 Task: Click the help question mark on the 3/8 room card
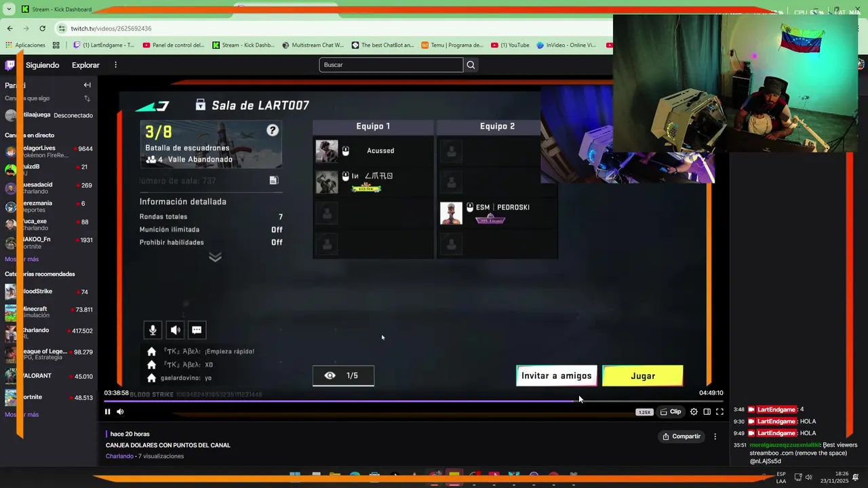point(272,130)
